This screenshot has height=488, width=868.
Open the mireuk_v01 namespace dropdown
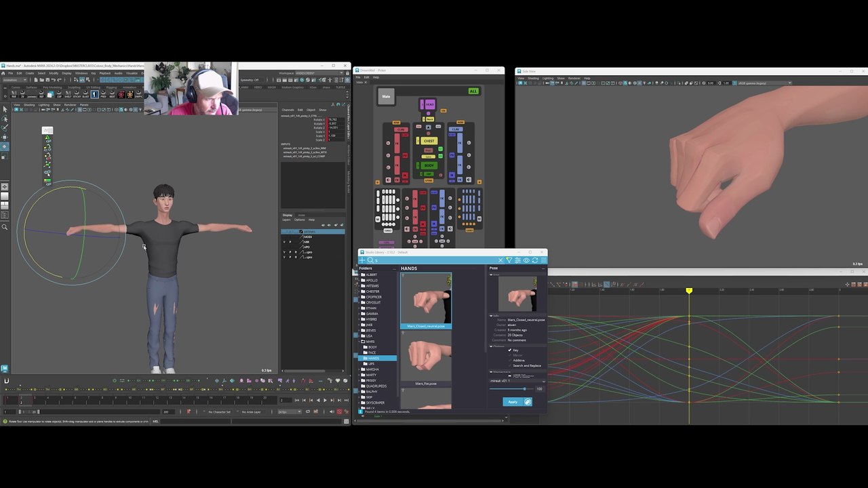click(x=516, y=381)
